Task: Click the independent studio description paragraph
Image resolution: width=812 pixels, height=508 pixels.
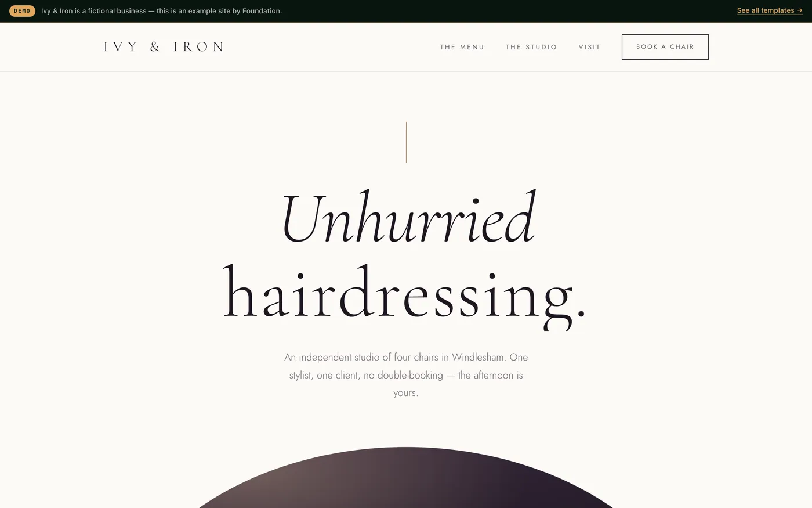Action: point(406,374)
